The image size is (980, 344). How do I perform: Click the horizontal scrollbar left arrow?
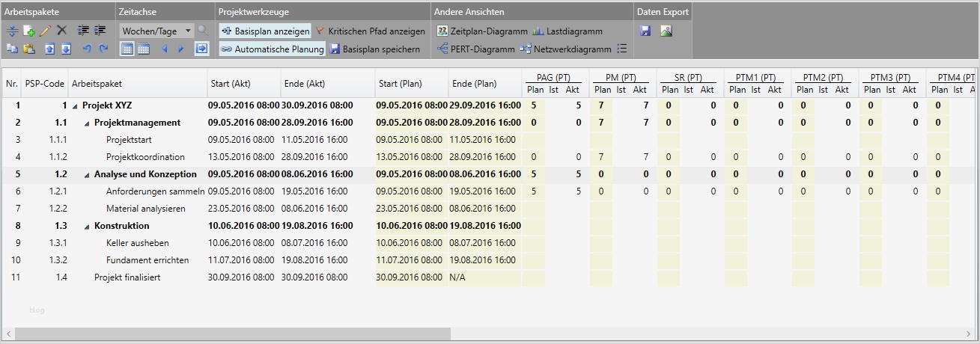[7, 334]
